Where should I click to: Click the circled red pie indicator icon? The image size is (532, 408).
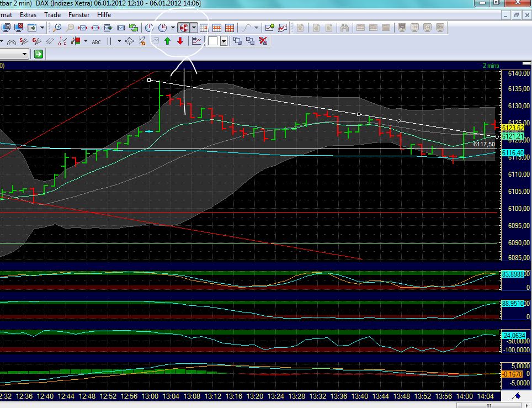(x=184, y=28)
